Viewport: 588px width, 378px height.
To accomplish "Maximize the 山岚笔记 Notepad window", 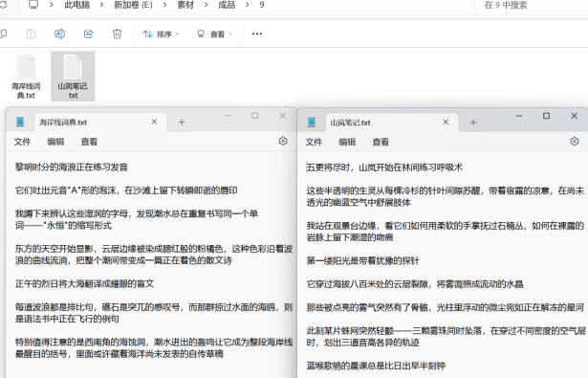I will click(546, 116).
